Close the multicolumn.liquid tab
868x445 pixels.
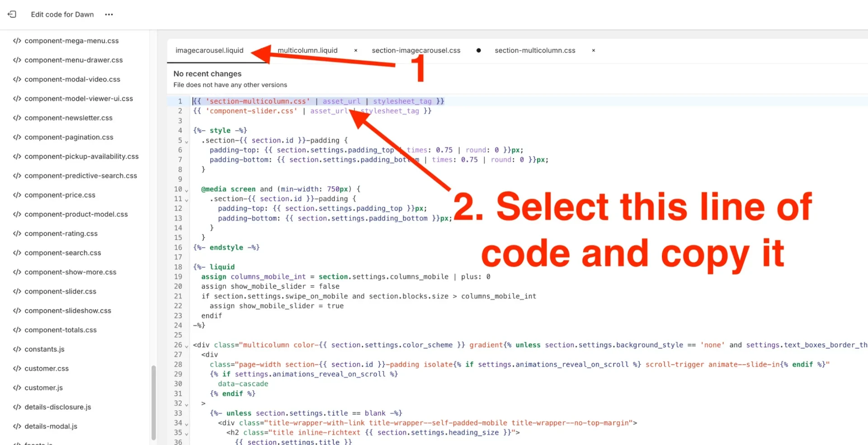[355, 50]
